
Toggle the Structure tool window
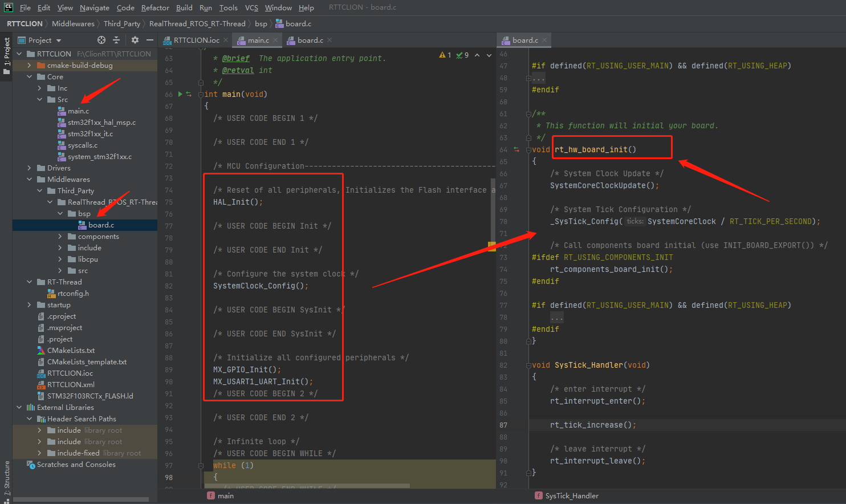tap(6, 478)
